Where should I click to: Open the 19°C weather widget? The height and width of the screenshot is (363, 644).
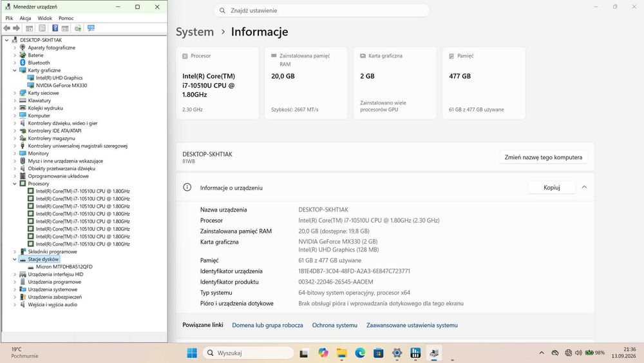pos(24,353)
